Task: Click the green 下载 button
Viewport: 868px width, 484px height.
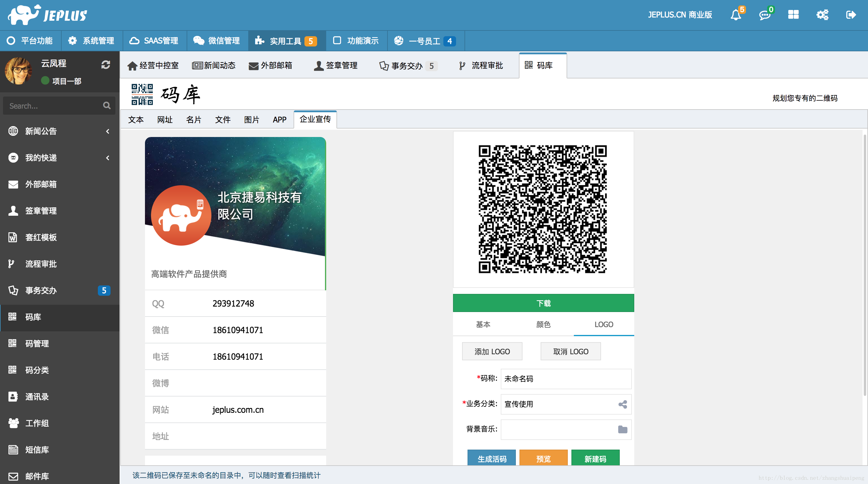Action: tap(544, 303)
